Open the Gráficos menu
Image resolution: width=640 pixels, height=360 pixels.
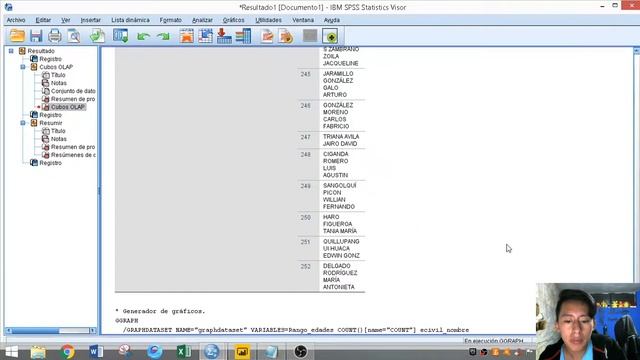(x=233, y=20)
